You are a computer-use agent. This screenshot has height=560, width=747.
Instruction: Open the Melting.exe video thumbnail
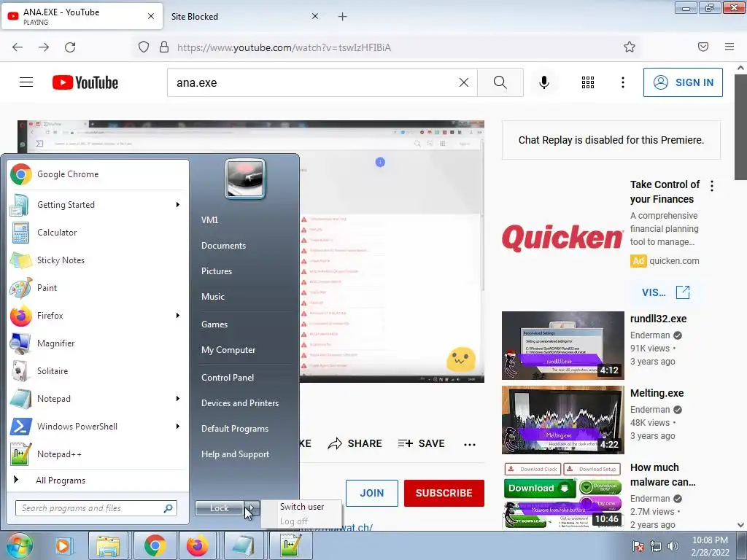pyautogui.click(x=562, y=419)
